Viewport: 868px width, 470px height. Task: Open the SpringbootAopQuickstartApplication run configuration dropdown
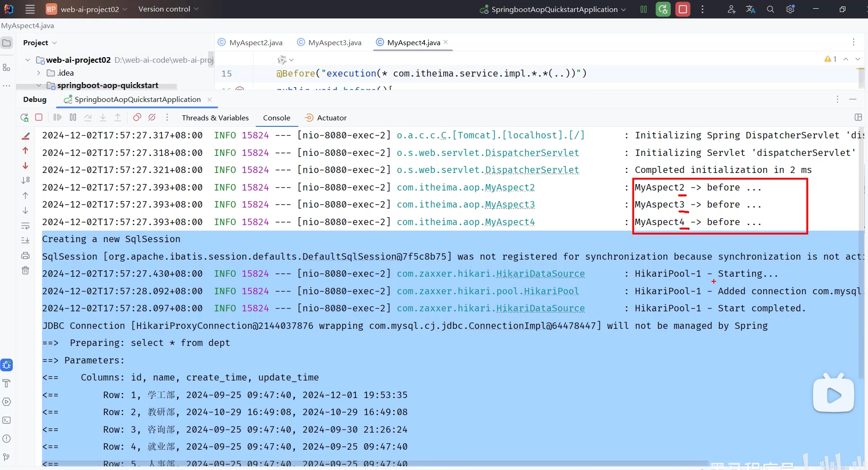tap(553, 9)
